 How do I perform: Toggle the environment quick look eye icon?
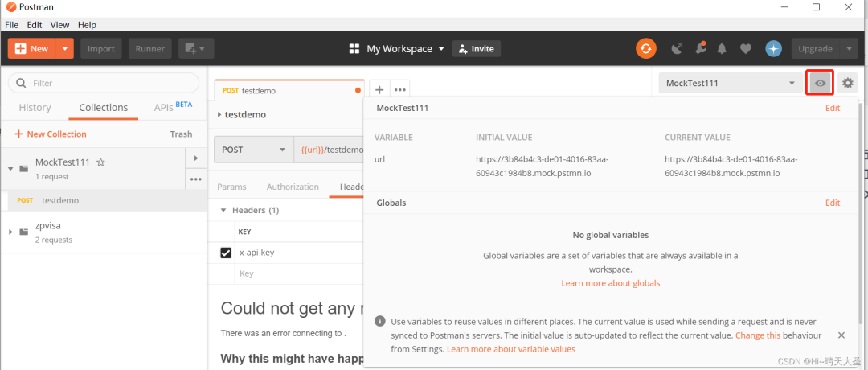pyautogui.click(x=820, y=83)
